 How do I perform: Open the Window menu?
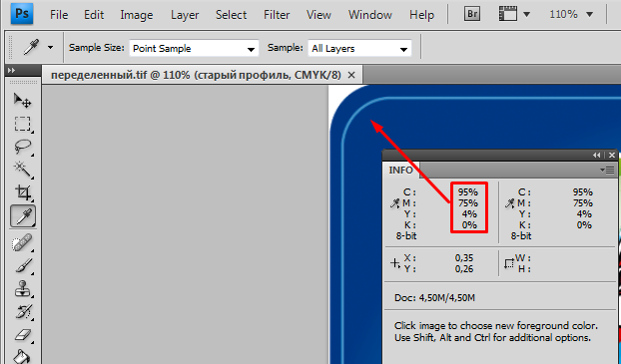tap(370, 15)
